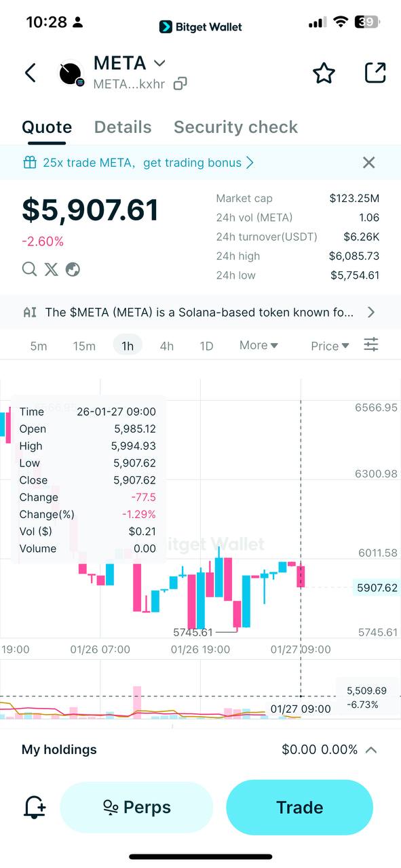
Task: Open META's X (Twitter) page icon
Action: pos(51,269)
